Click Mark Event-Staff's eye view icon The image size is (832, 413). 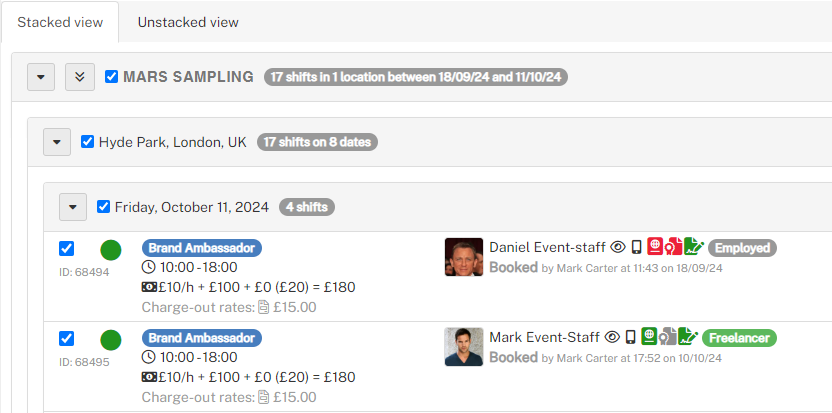point(614,337)
